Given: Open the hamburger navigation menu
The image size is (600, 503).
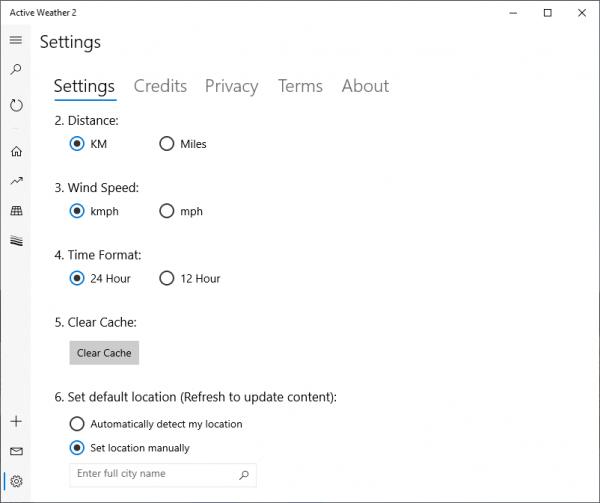Looking at the screenshot, I should (x=16, y=40).
